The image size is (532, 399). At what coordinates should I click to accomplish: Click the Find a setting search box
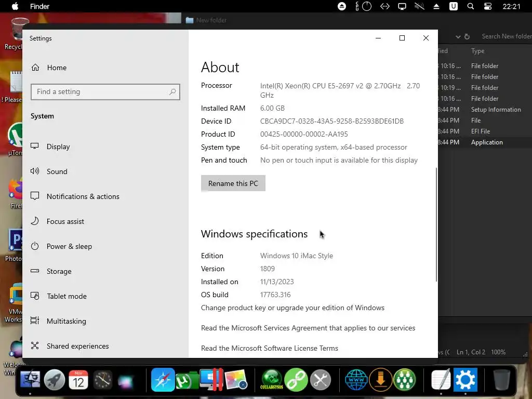coord(105,91)
